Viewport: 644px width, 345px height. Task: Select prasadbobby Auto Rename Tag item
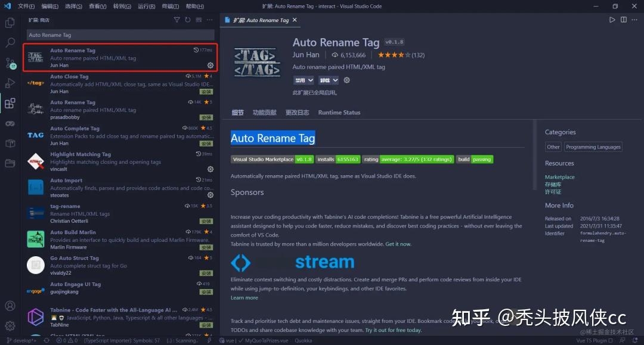point(120,110)
